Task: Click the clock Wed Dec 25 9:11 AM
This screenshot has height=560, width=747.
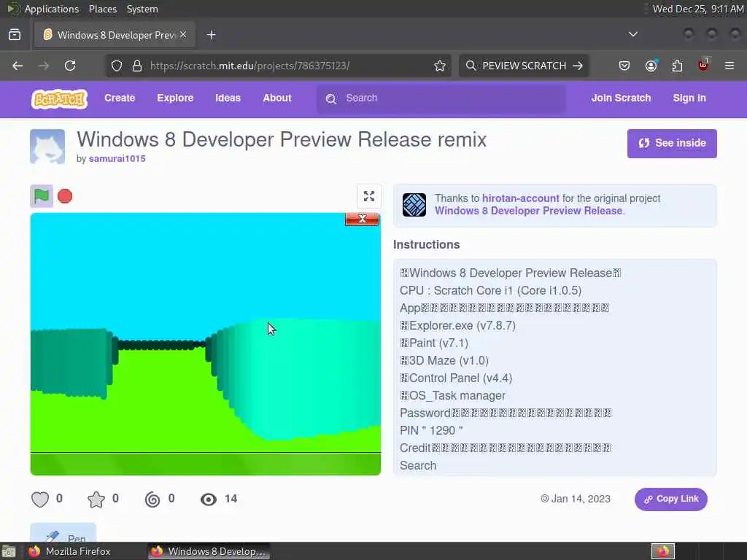Action: coord(697,9)
